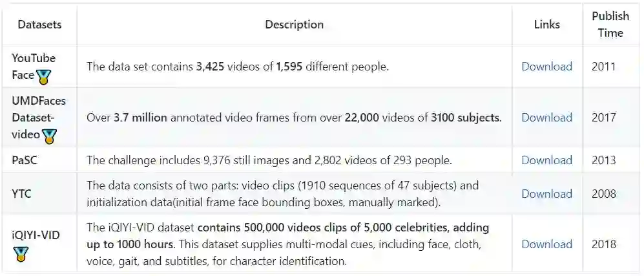Click the medal icon beside YouTube Face
The height and width of the screenshot is (276, 644).
44,77
